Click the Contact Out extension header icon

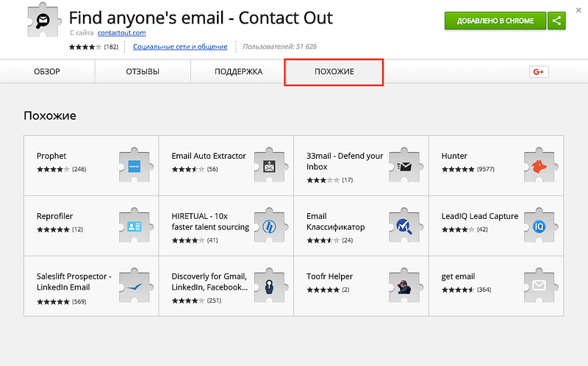pyautogui.click(x=44, y=21)
